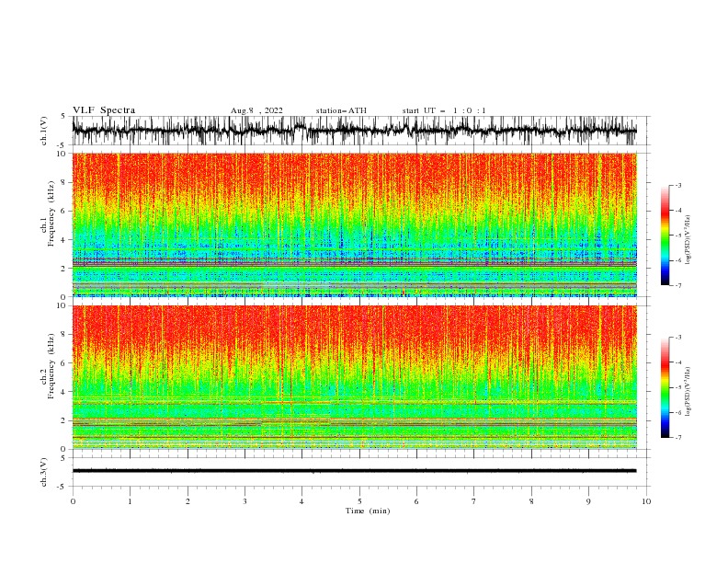Click the "8" kHz tick of ch.1 frequency axis
The height and width of the screenshot is (563, 728).
click(x=63, y=182)
